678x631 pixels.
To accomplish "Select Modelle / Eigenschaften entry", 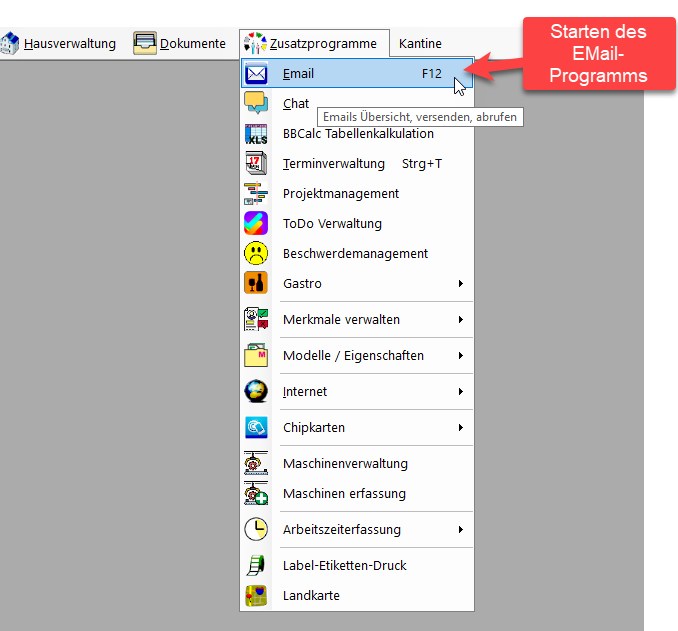I will pos(357,356).
